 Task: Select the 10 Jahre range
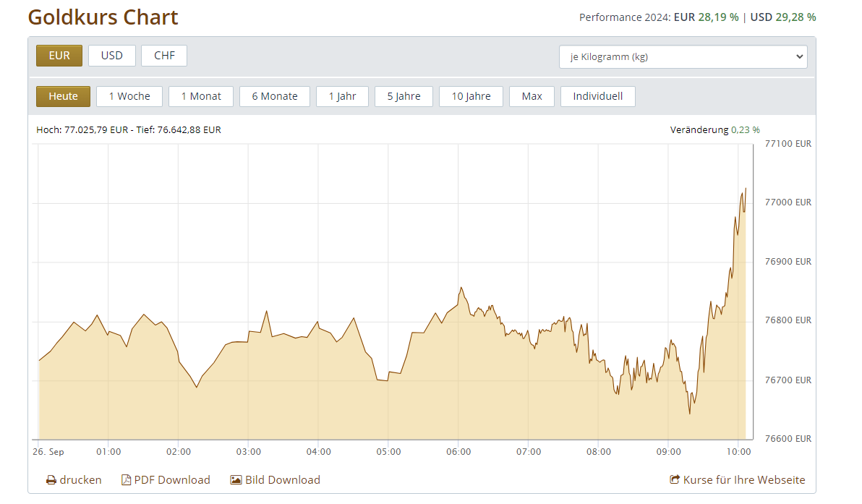(471, 96)
